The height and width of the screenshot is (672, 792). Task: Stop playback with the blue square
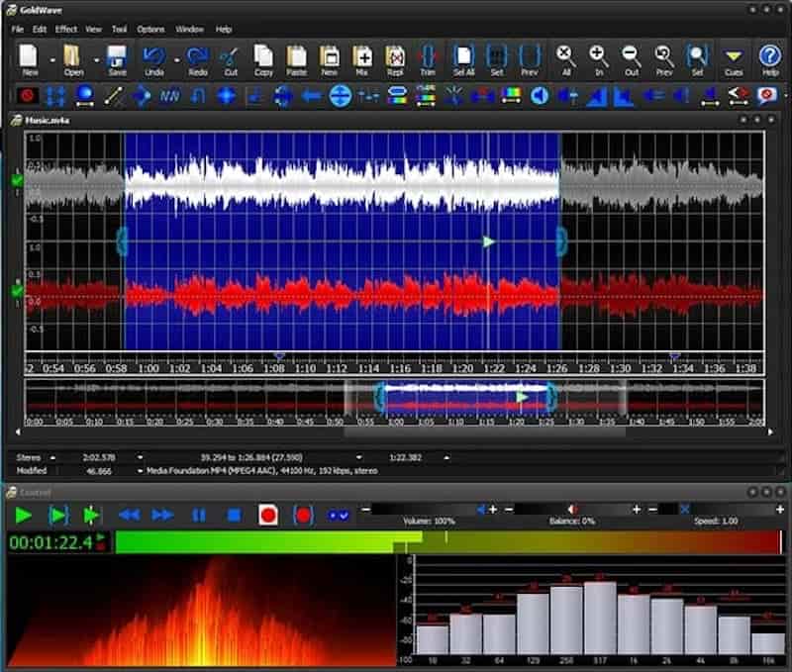click(x=234, y=516)
